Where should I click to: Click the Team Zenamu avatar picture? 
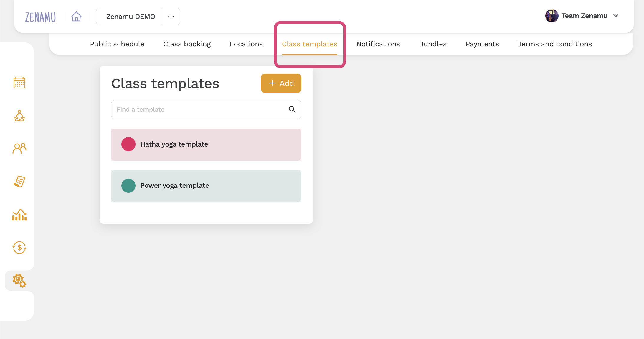click(552, 16)
